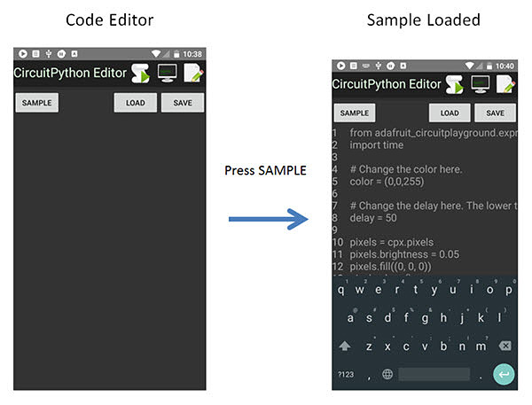Tap the run script icon in Sample Loaded screen
532x405 pixels.
[x=454, y=84]
